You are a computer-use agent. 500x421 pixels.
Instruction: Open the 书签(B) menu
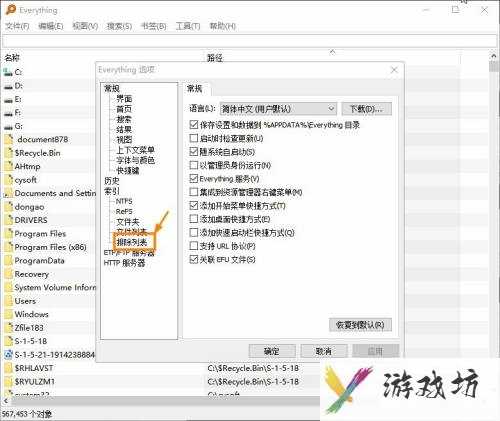coord(154,26)
